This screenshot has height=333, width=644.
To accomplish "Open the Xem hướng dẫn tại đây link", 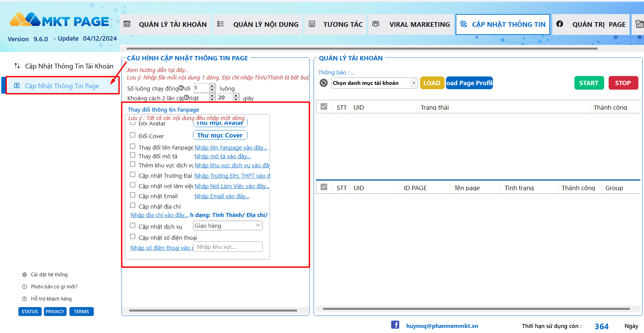I will [x=158, y=70].
